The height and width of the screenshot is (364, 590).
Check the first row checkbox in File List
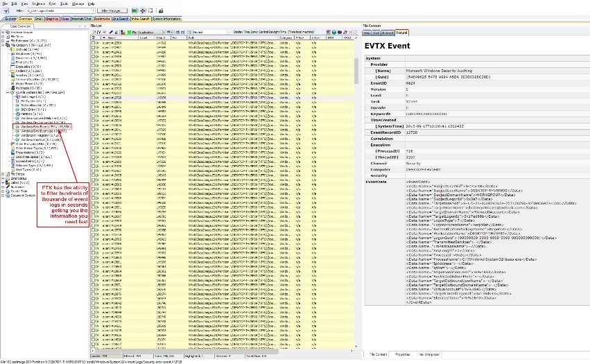93,43
